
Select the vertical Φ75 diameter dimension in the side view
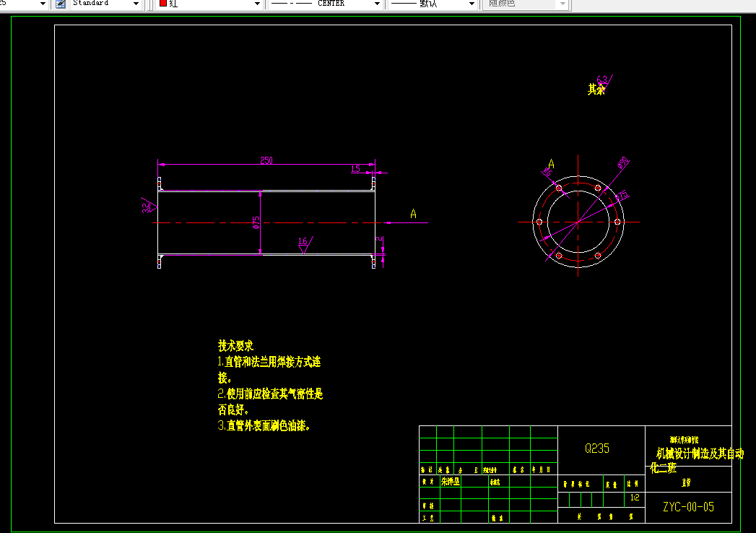pyautogui.click(x=256, y=222)
